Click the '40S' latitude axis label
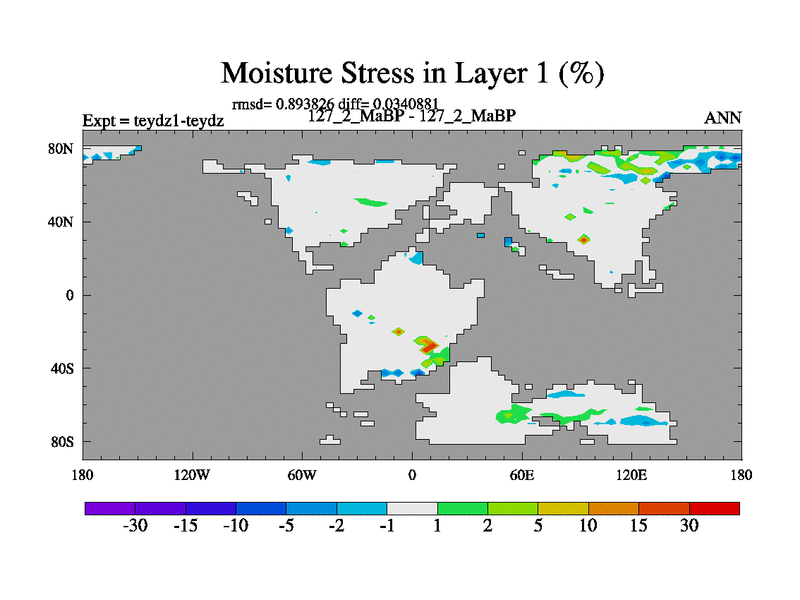Viewport: 800px width, 600px height. 62,368
